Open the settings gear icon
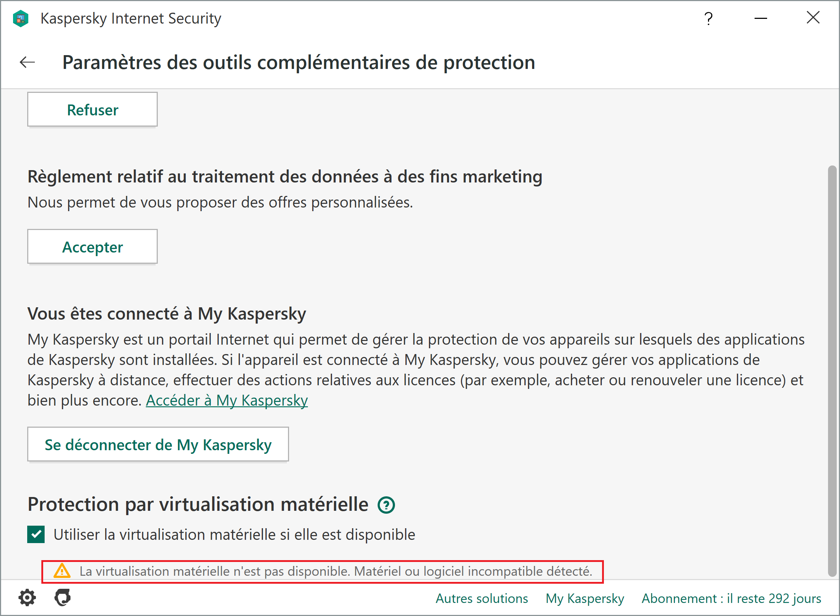This screenshot has height=616, width=840. click(27, 598)
